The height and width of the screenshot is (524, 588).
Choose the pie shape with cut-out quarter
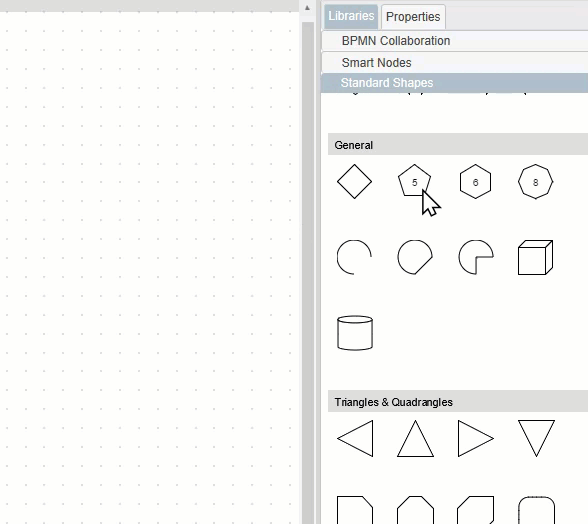(x=476, y=257)
